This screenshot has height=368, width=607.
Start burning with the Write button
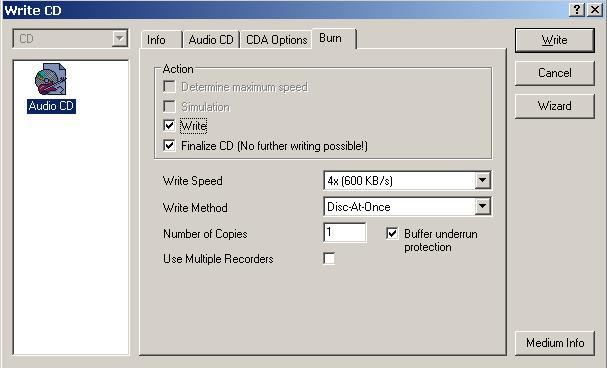coord(554,40)
